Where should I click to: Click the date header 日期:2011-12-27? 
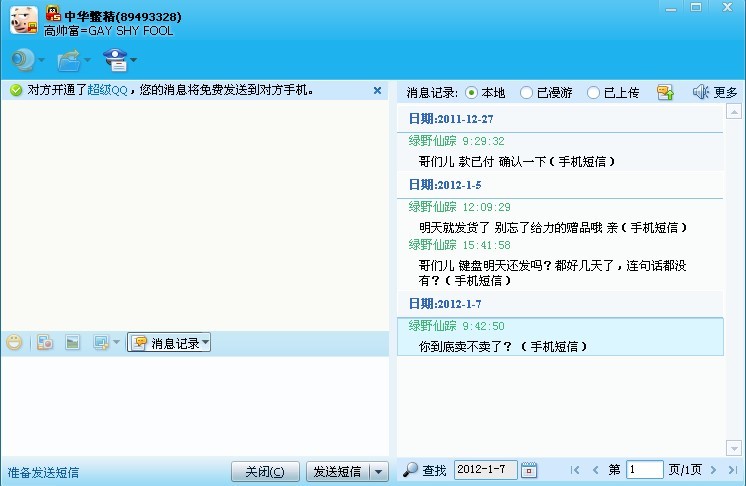coord(451,119)
